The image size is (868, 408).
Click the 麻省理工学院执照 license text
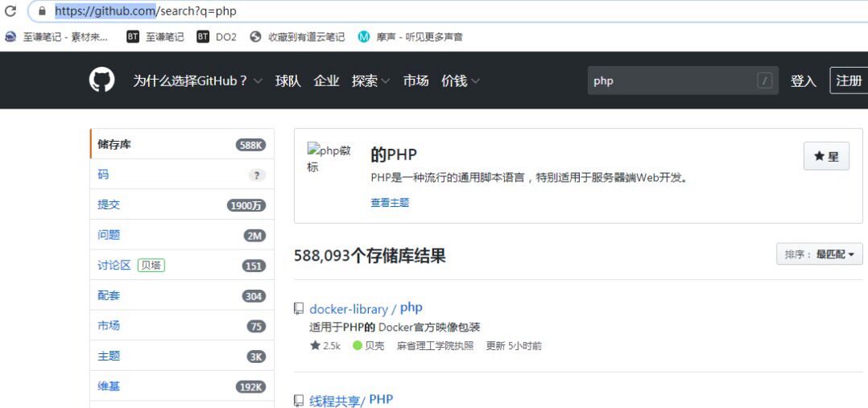pyautogui.click(x=435, y=345)
